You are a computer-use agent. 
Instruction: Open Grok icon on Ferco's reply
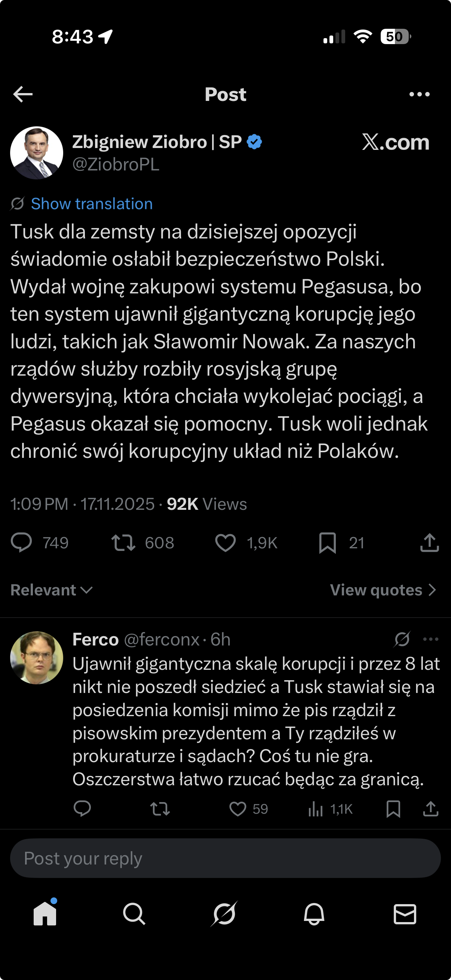(x=402, y=639)
